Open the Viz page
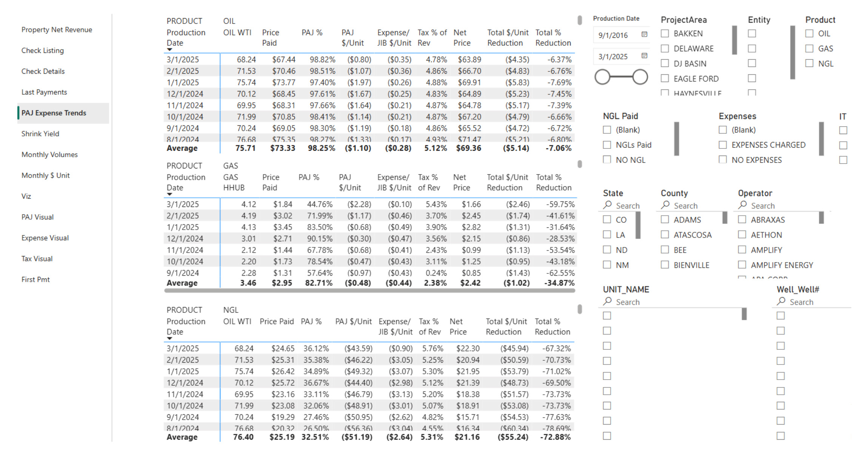This screenshot has height=457, width=868. (x=26, y=196)
